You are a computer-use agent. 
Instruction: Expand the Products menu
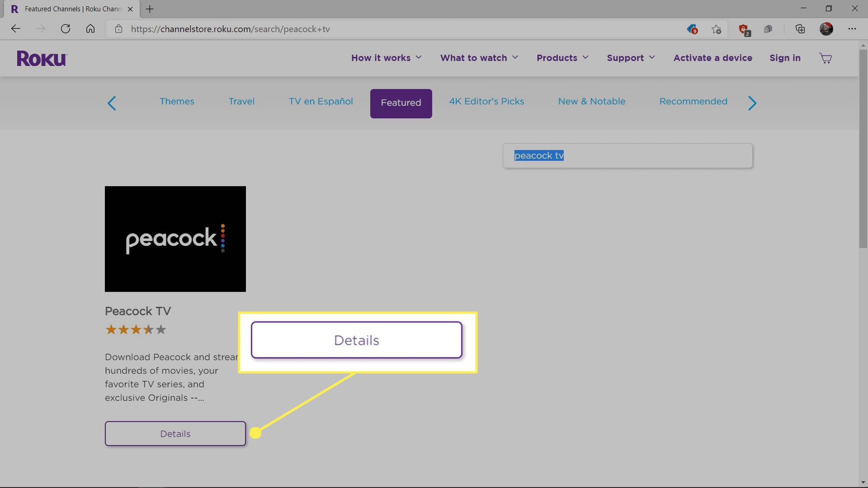562,58
